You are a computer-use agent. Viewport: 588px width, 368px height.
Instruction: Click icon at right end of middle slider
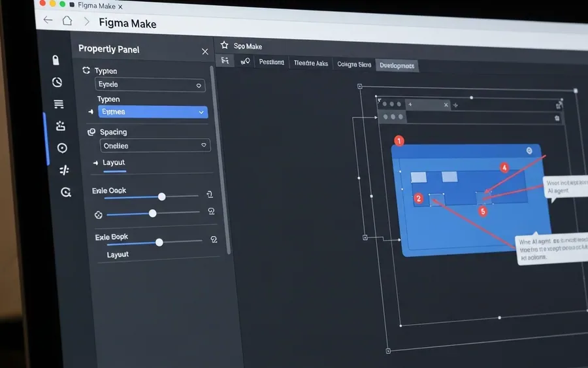[x=212, y=211]
